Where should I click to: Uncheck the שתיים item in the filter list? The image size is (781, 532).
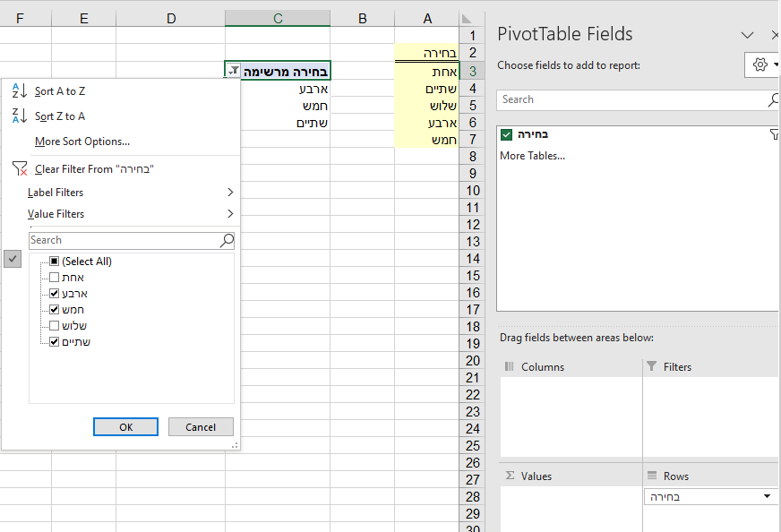[x=55, y=342]
